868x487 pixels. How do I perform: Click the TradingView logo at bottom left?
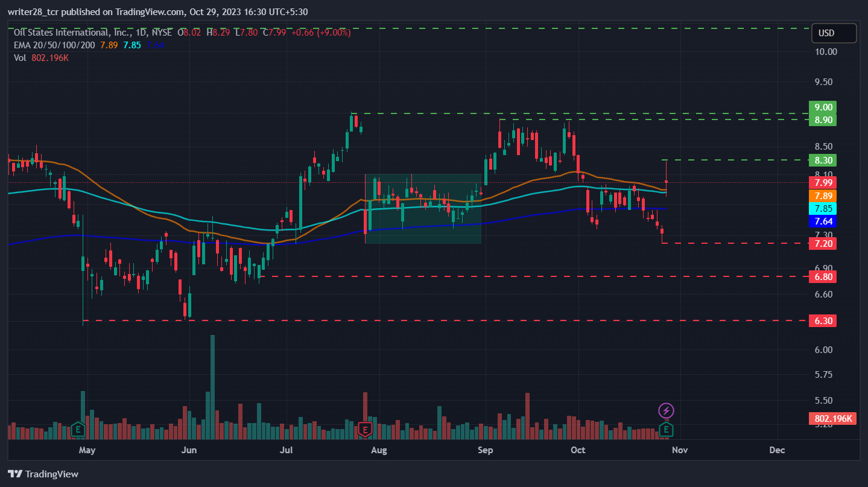43,474
